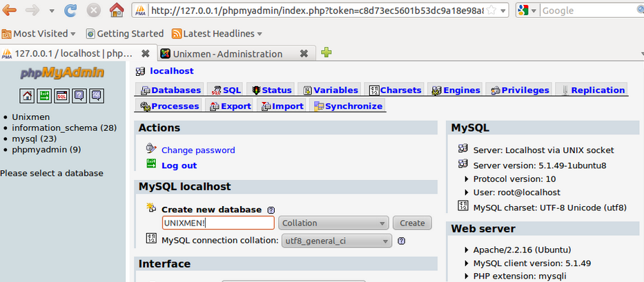Reload the page with the refresh icon
Viewport: 644px width, 282px height.
pyautogui.click(x=70, y=10)
